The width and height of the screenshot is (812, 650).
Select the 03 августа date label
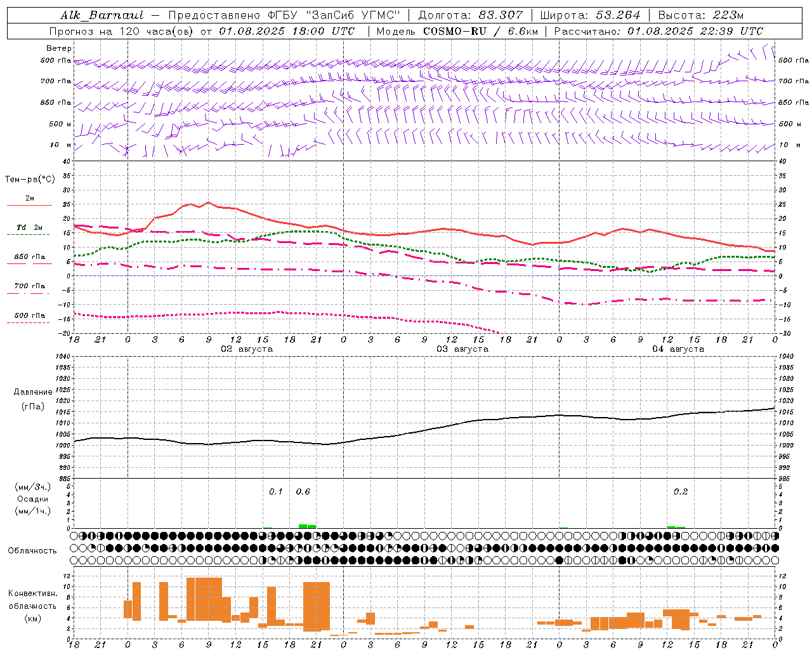462,349
